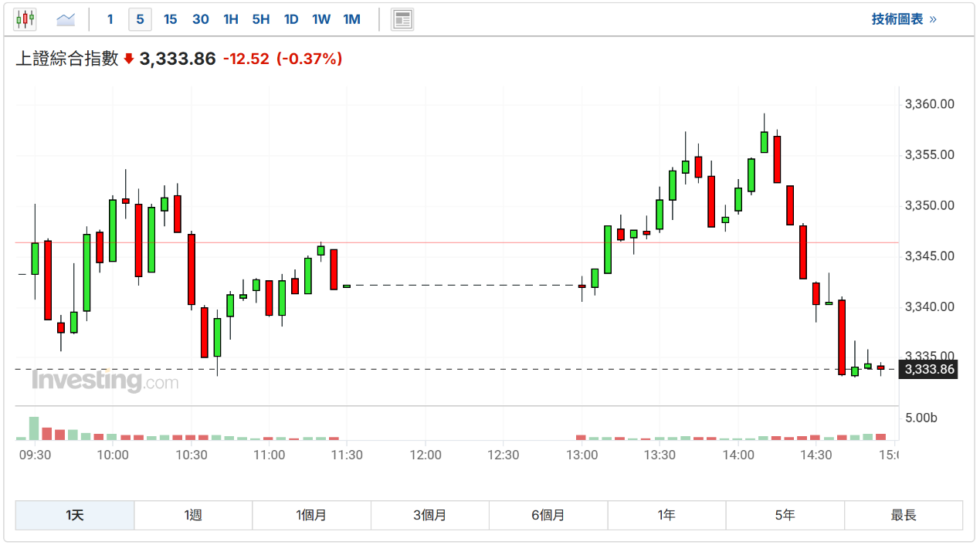Viewport: 980px width, 545px height.
Task: Click the 3,340.00 price axis label
Action: coord(930,306)
